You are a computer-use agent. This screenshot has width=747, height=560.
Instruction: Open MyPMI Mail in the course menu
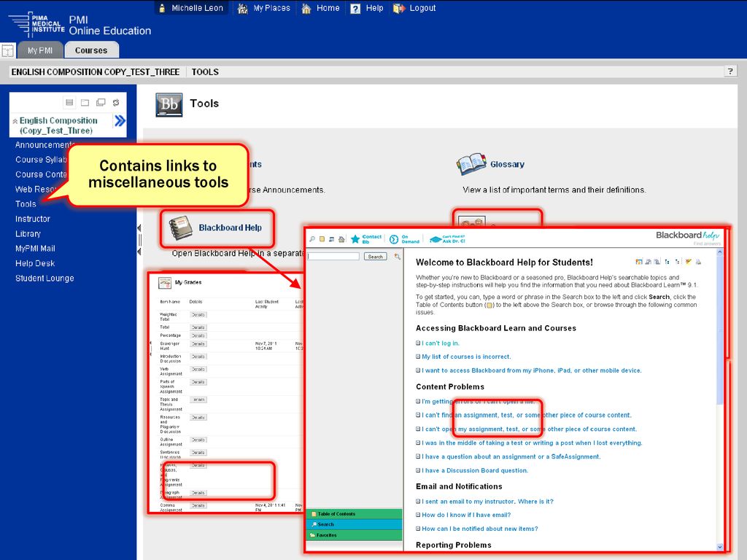(x=35, y=249)
